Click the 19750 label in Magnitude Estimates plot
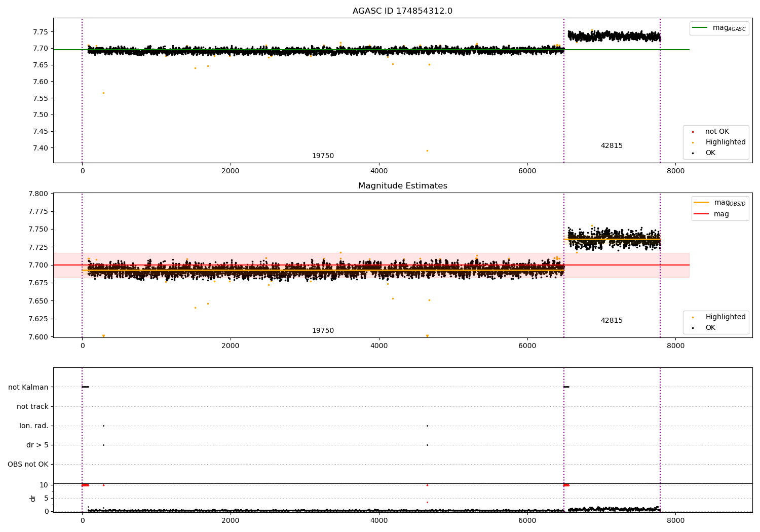760x532 pixels. pyautogui.click(x=323, y=331)
